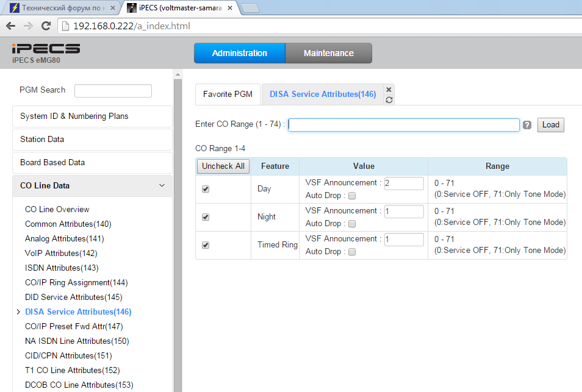Click the refresh icon beside the PGM tab
This screenshot has height=392, width=582.
coord(389,100)
